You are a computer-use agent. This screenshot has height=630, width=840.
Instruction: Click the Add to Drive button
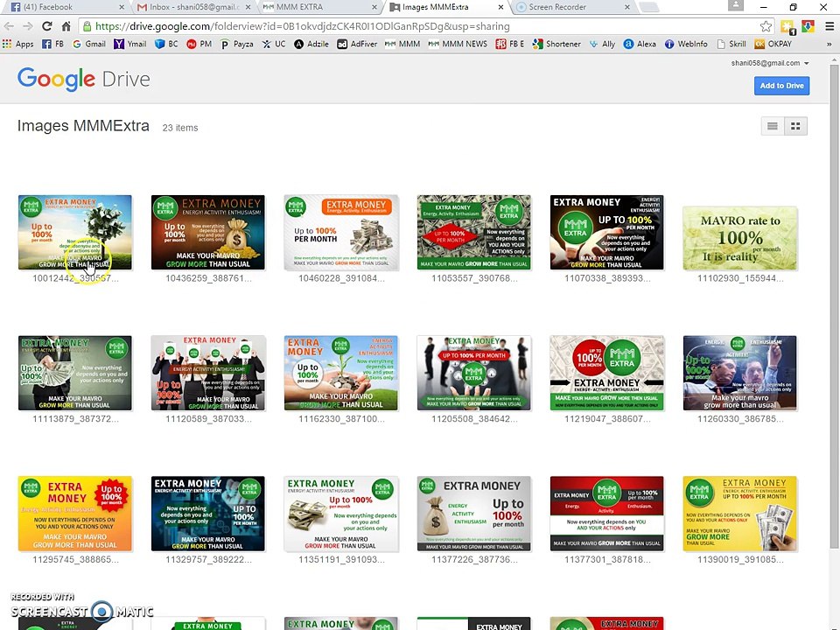(x=781, y=86)
